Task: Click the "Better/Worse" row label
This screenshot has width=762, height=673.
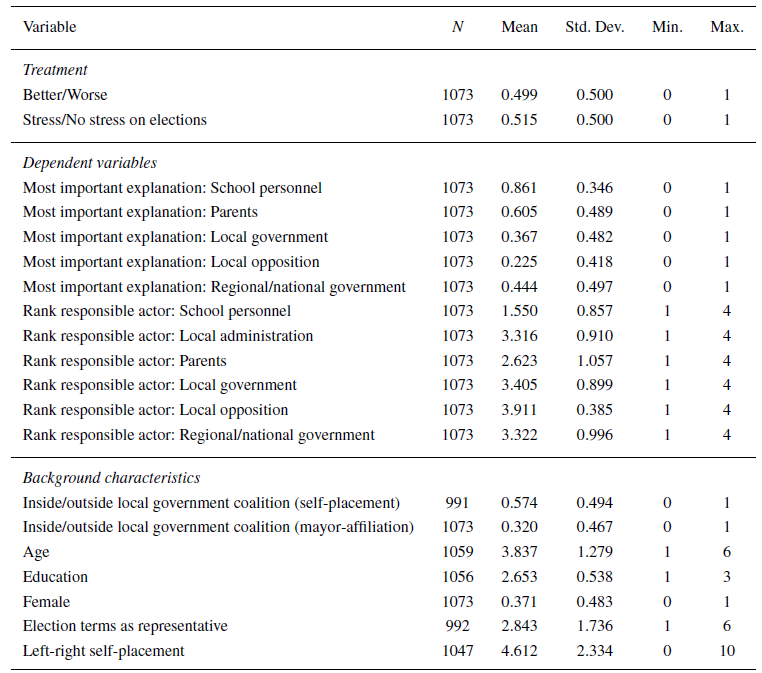Action: tap(65, 95)
